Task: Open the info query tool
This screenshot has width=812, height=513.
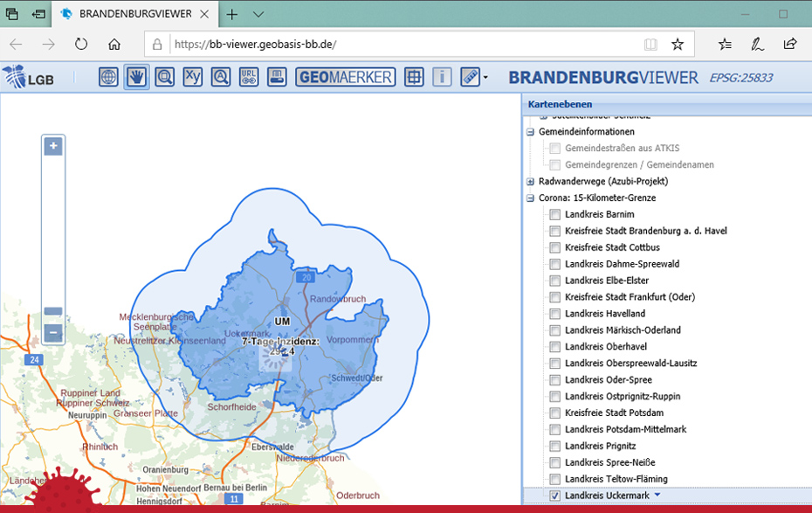Action: (x=442, y=77)
